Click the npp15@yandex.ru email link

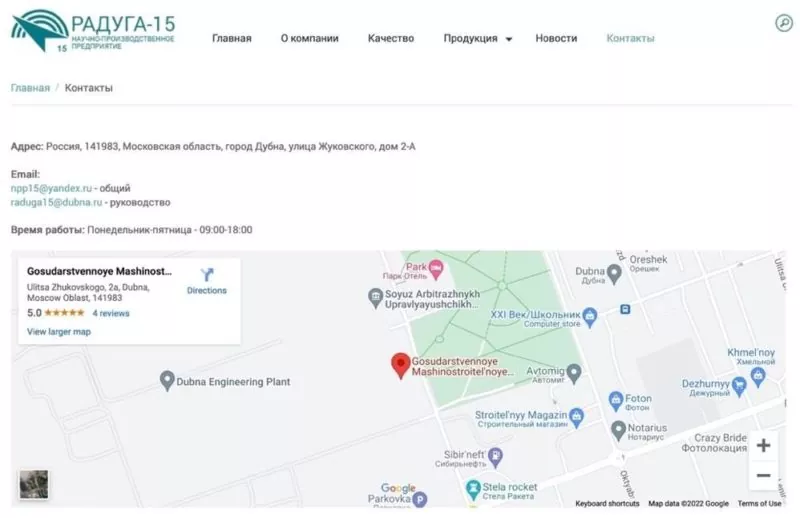(51, 188)
